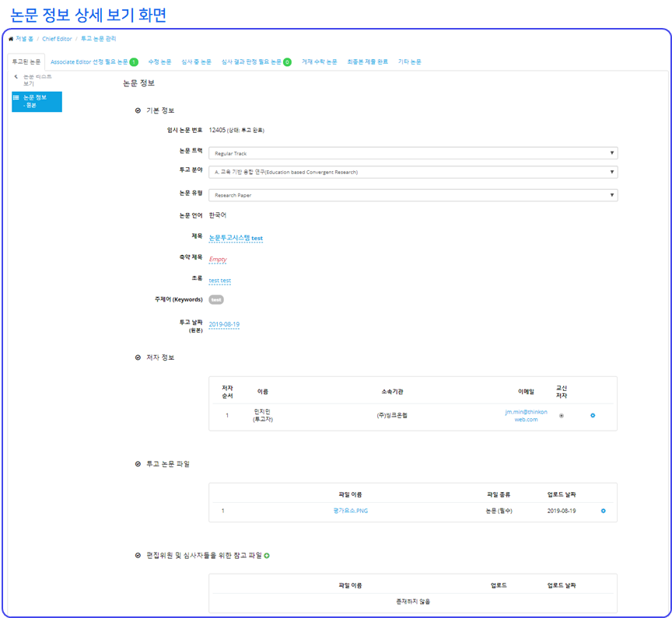Image resolution: width=672 pixels, height=618 pixels.
Task: Click green badge on Associate Editor tab
Action: click(134, 62)
